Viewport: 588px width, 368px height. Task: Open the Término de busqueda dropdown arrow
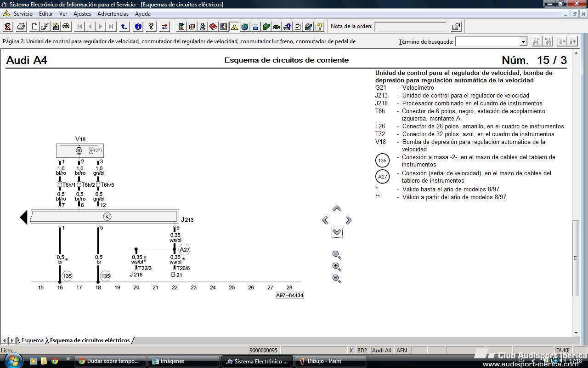point(523,42)
